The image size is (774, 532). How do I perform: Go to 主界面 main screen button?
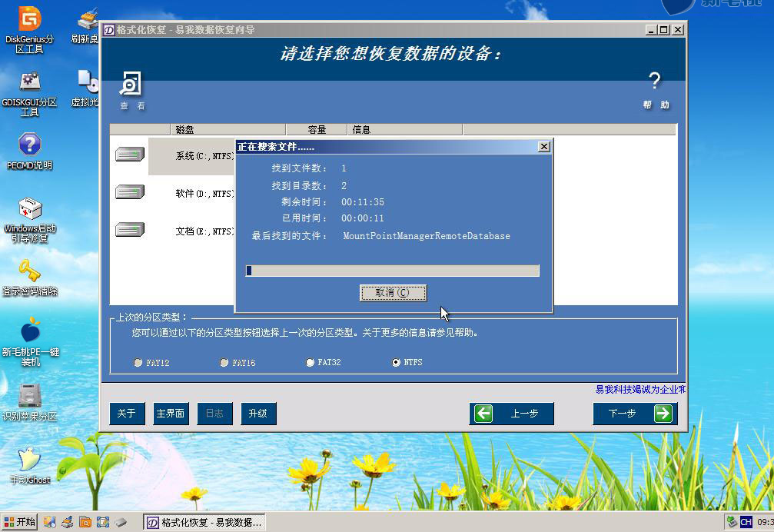pyautogui.click(x=171, y=413)
